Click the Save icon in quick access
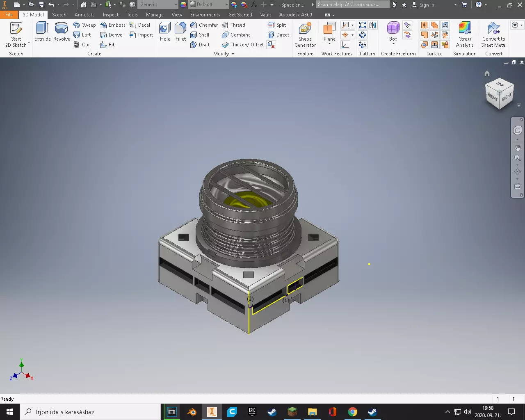 pos(41,5)
